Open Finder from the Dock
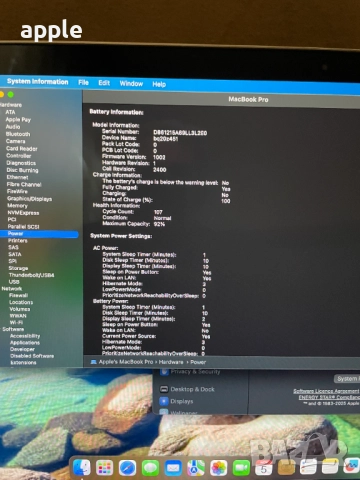Viewport: 360px width, 480px height. click(x=82, y=467)
